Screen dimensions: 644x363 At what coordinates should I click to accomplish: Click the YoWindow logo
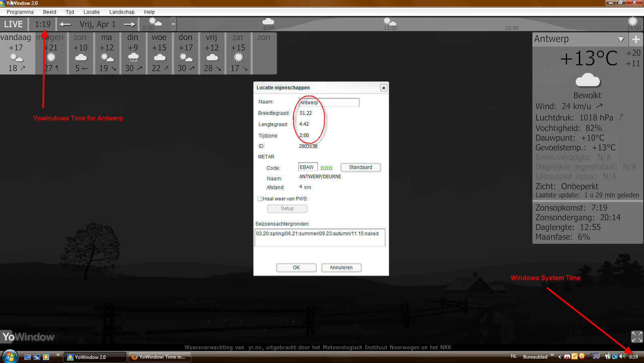(x=28, y=337)
